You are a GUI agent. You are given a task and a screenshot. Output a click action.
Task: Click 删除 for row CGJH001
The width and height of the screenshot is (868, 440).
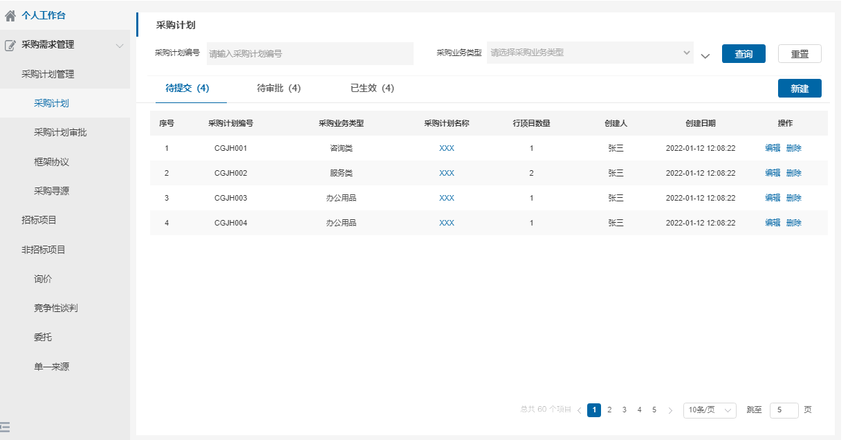(794, 148)
